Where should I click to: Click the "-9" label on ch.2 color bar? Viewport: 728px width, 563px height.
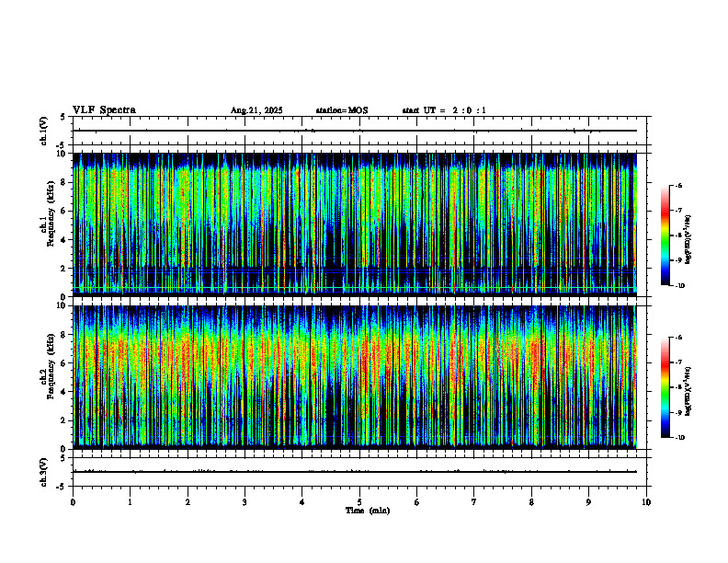tap(678, 412)
